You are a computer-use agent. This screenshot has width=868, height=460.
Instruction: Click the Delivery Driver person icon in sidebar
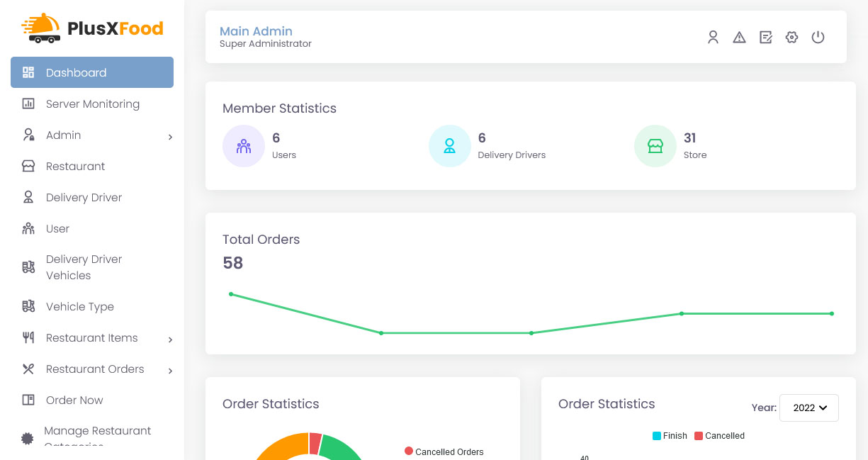tap(28, 197)
